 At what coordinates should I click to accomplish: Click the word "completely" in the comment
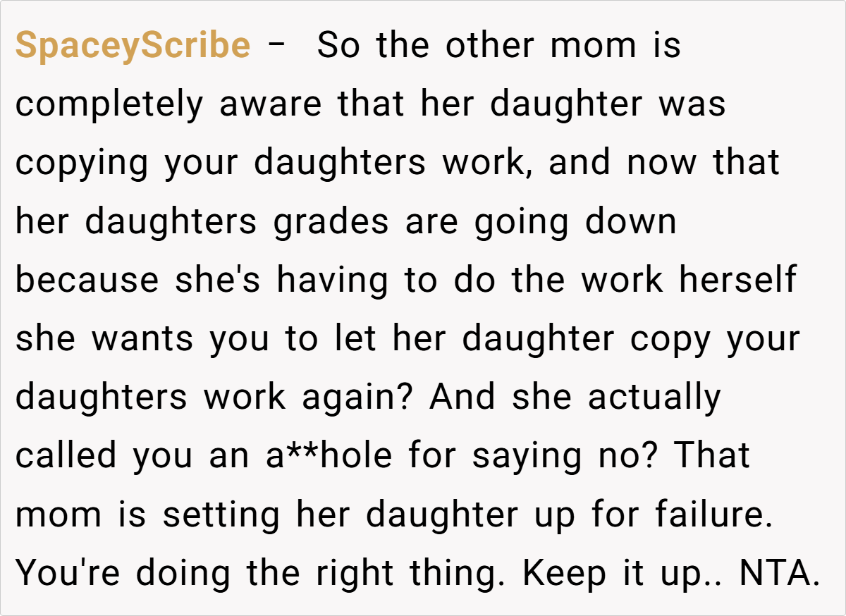click(x=110, y=104)
